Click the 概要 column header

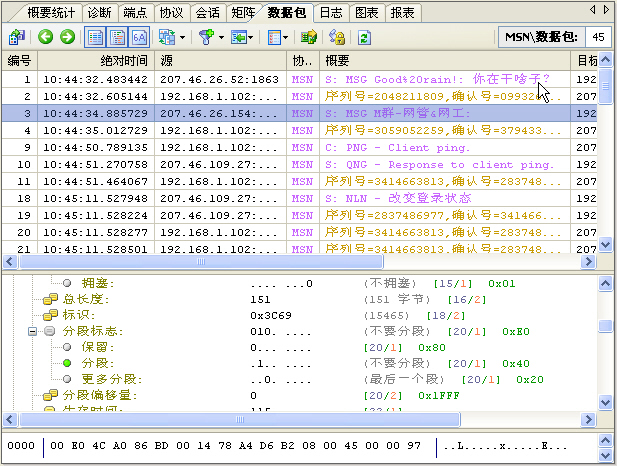click(338, 61)
